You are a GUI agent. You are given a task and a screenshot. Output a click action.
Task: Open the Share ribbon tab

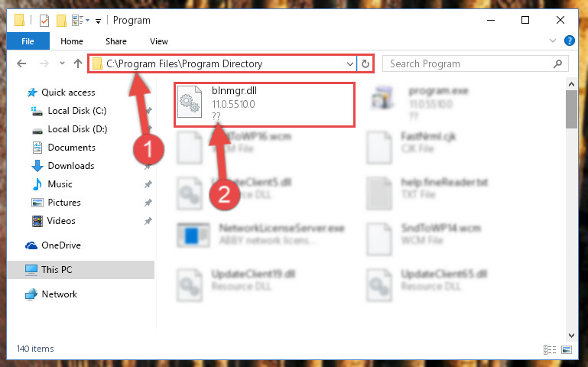click(116, 41)
